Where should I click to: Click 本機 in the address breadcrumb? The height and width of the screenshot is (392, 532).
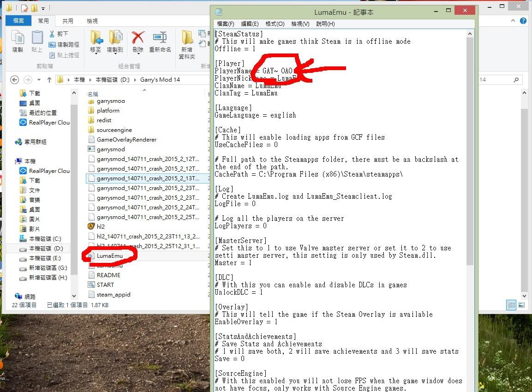[x=79, y=80]
